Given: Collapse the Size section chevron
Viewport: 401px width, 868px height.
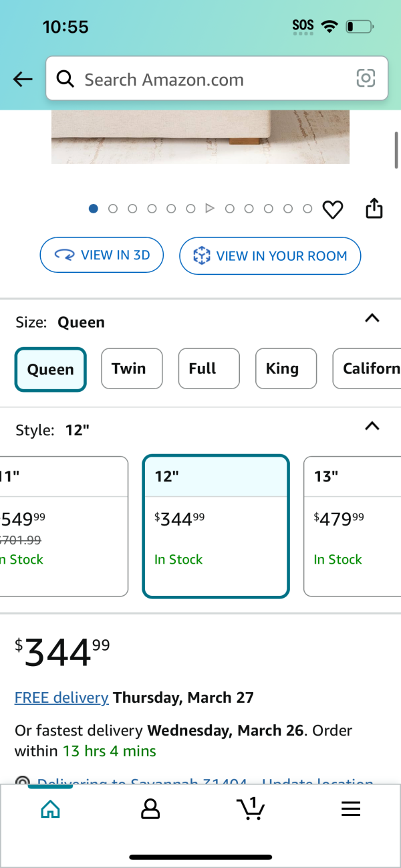Looking at the screenshot, I should point(372,318).
